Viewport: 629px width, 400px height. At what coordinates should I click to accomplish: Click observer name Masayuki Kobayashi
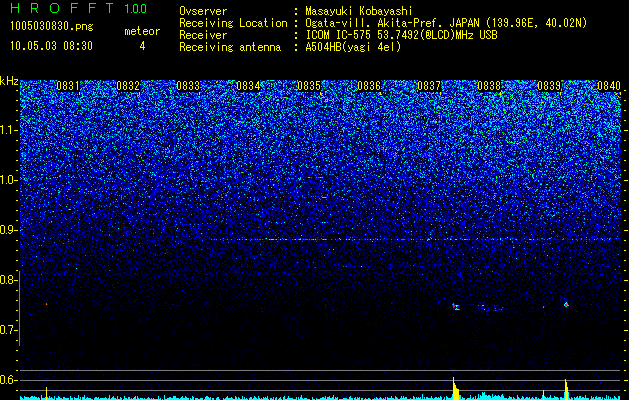[359, 12]
